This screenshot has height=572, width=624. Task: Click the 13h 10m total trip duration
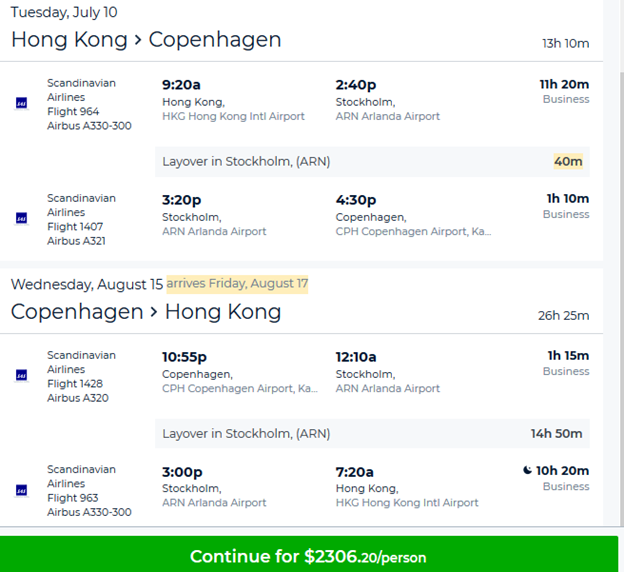[x=565, y=44]
